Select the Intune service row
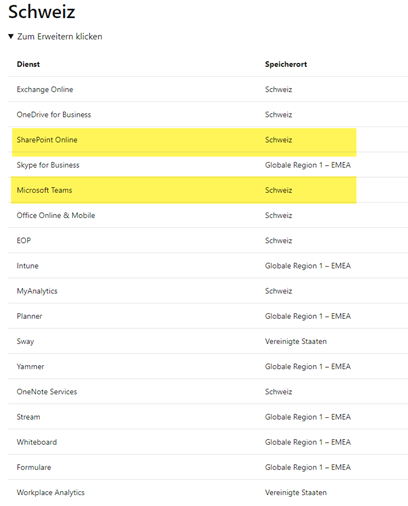This screenshot has width=408, height=506. pos(208,266)
